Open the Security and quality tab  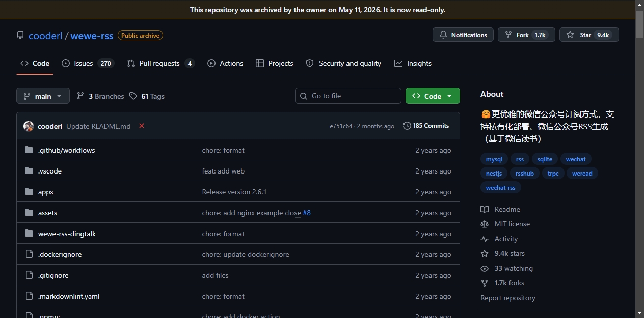click(x=343, y=63)
